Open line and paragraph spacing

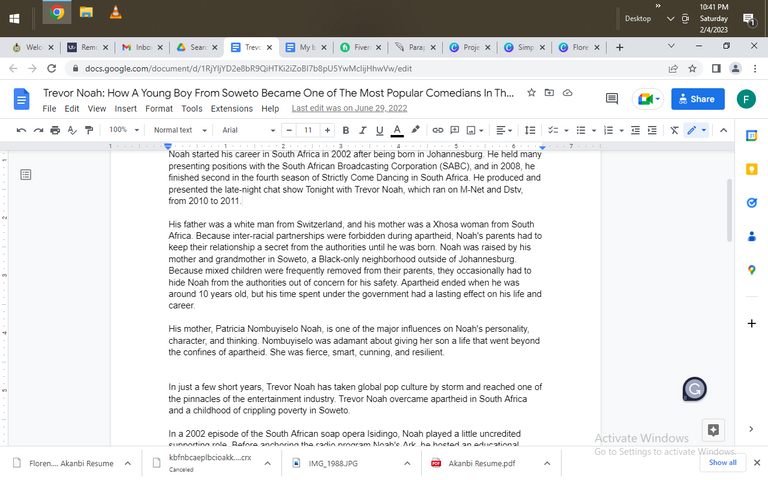pos(530,130)
